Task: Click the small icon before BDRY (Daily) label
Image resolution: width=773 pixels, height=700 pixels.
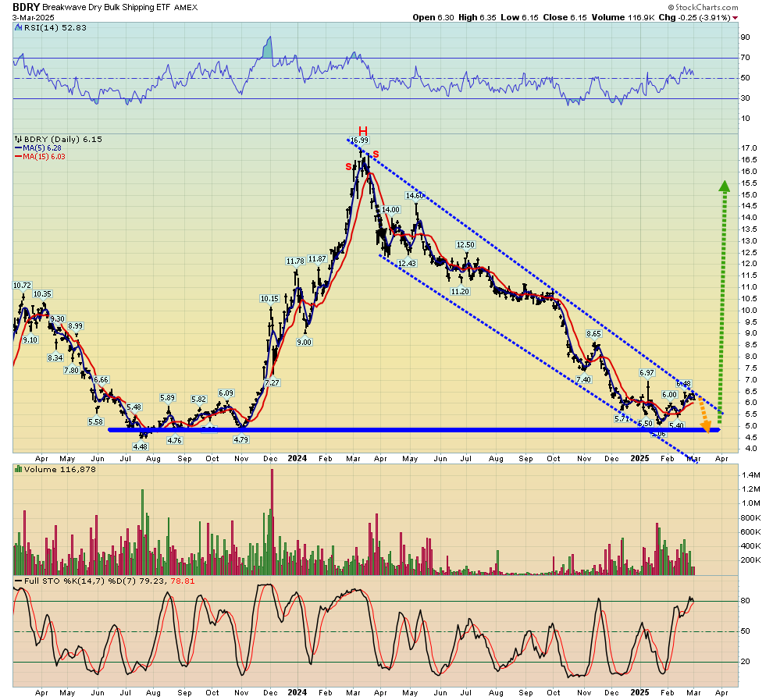Action: 16,139
